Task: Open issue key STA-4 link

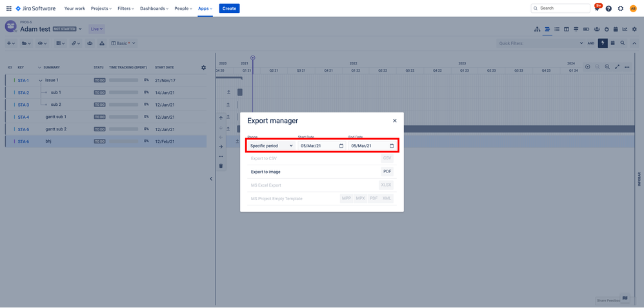Action: [x=23, y=118]
